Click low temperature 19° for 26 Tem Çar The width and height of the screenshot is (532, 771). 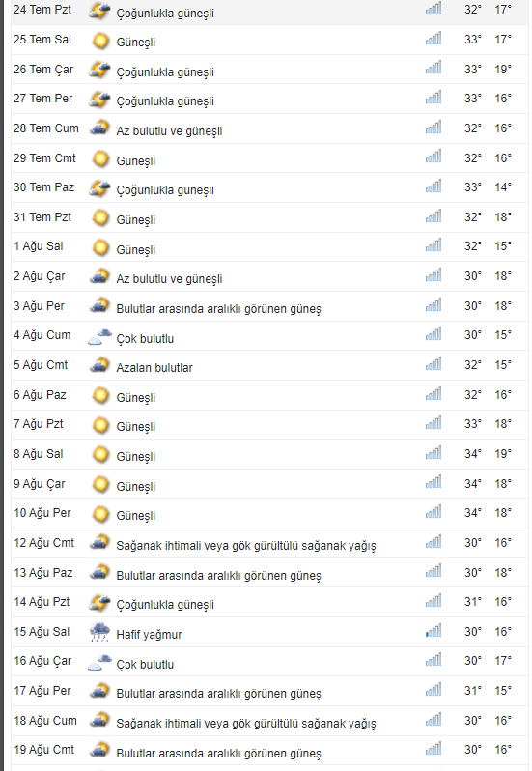tap(503, 70)
